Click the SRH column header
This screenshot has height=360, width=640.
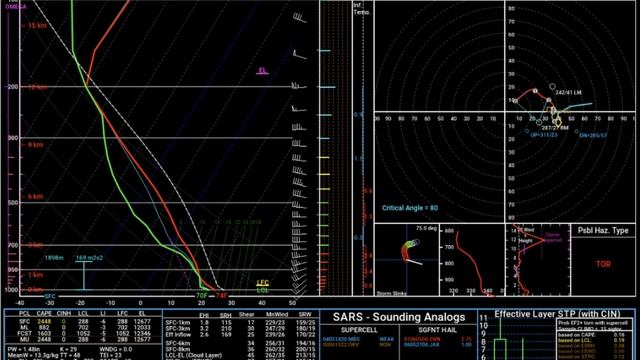tap(225, 315)
